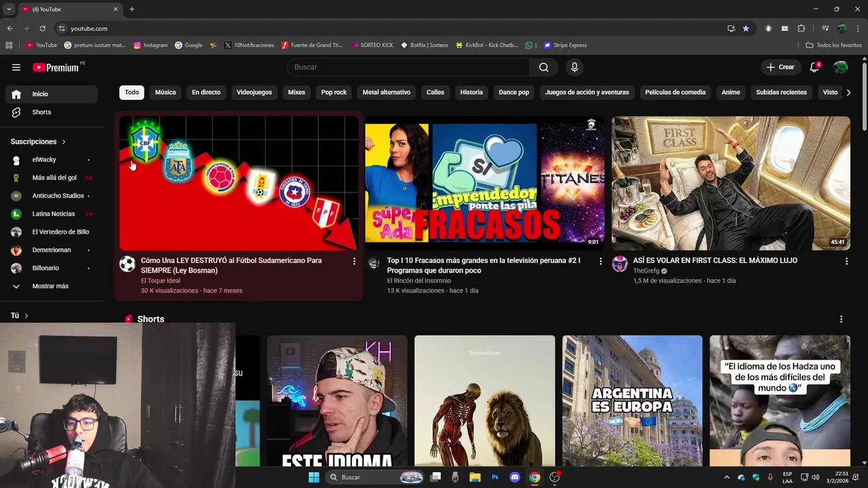Select the Calles filter chip
Image resolution: width=868 pixels, height=488 pixels.
435,92
